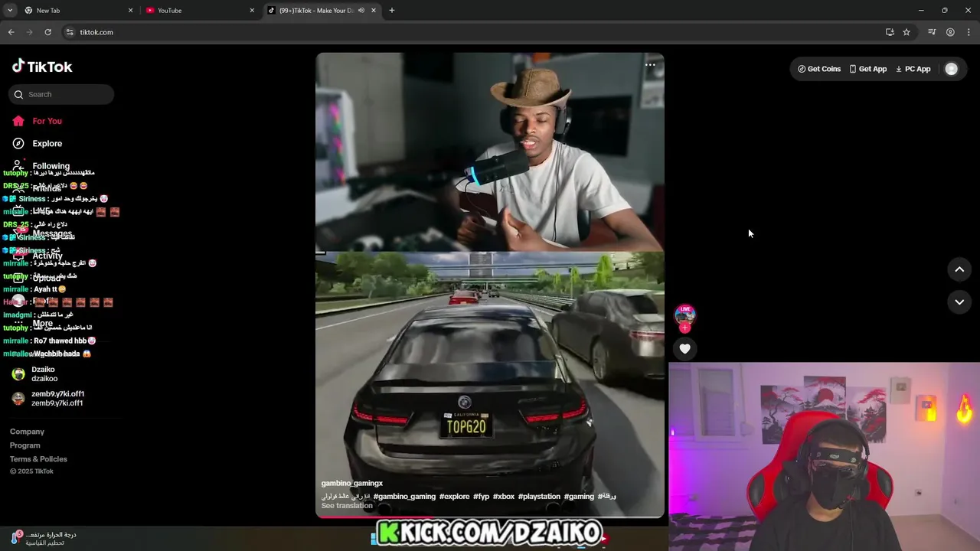Like the video with the heart icon
Image resolution: width=980 pixels, height=551 pixels.
(x=684, y=349)
